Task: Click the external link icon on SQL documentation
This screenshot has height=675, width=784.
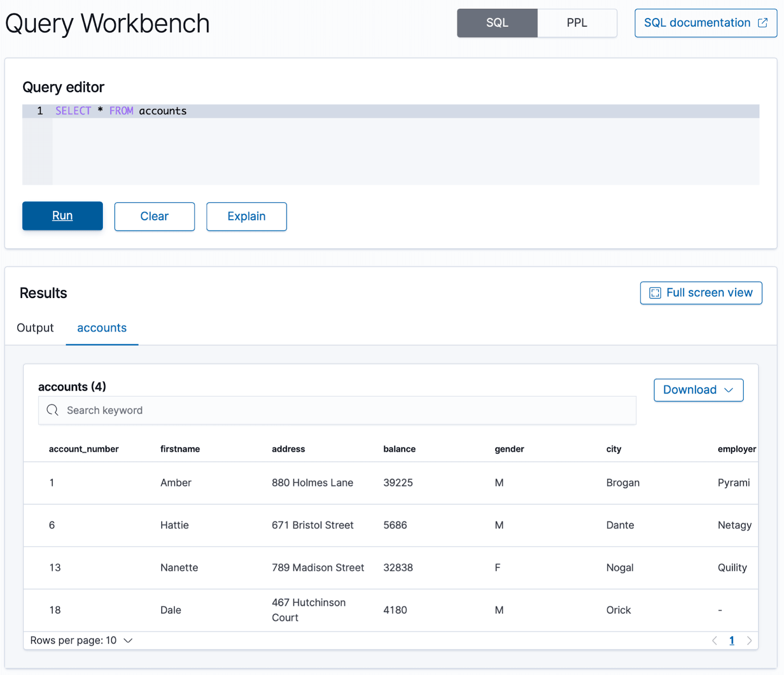Action: pos(762,23)
